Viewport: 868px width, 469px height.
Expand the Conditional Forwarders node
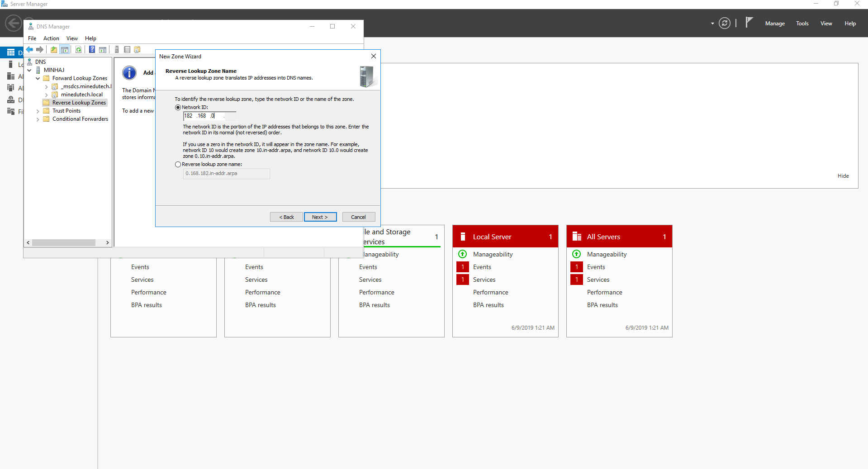coord(38,119)
